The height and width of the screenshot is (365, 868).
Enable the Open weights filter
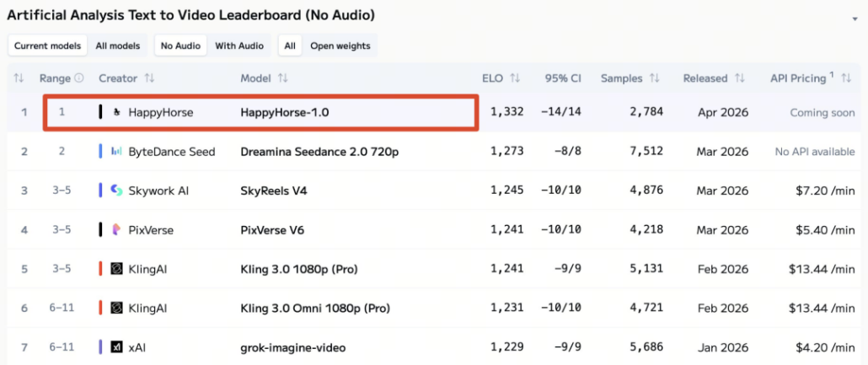click(x=340, y=46)
